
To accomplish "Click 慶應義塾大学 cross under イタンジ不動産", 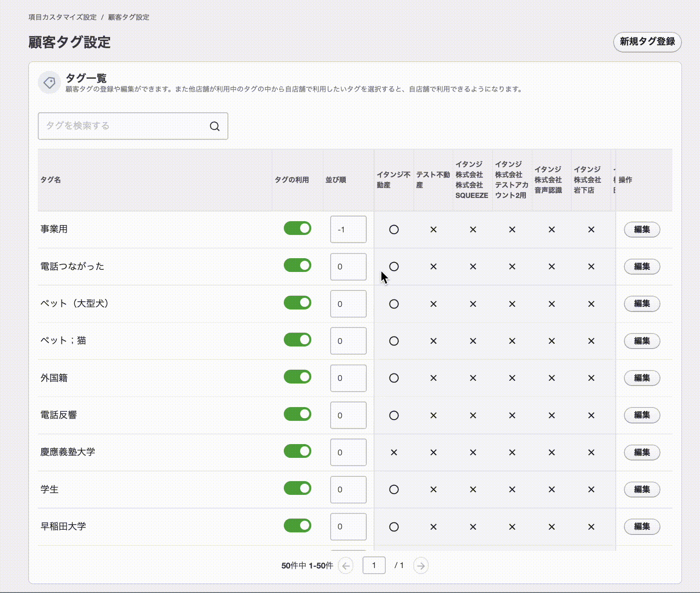I will pyautogui.click(x=394, y=453).
